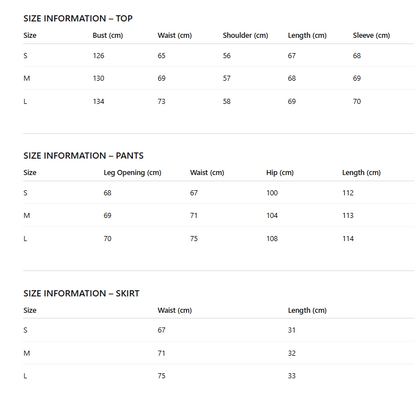The image size is (416, 402).
Task: Click the Shoulder (cm) column header
Action: point(245,35)
